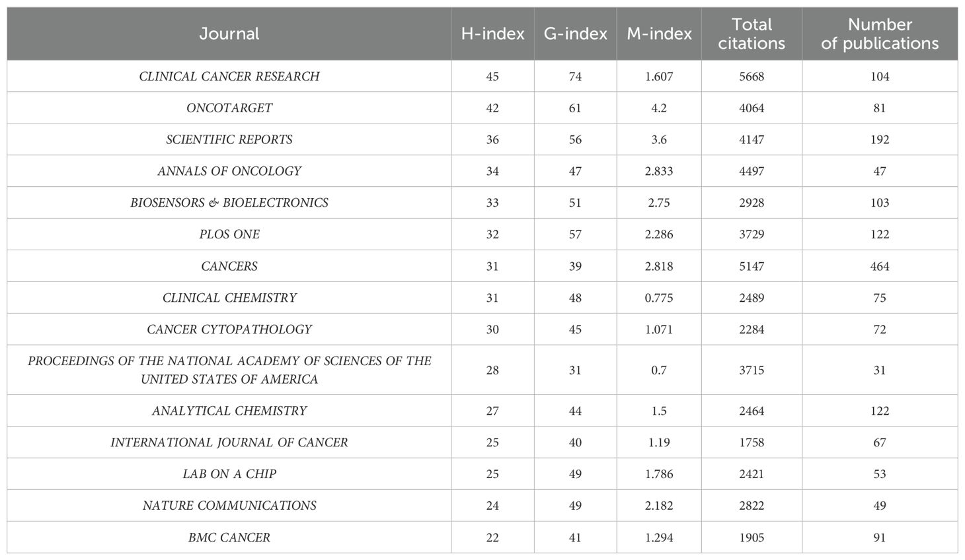Click publications value 104
This screenshot has height=560, width=965.
tap(880, 77)
